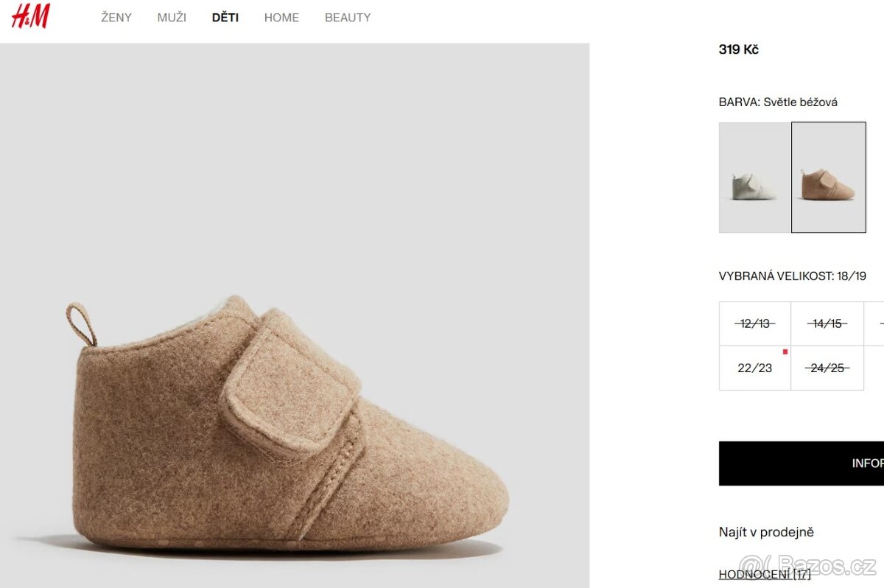Select the white shoe color variant
The height and width of the screenshot is (588, 884).
pos(755,178)
